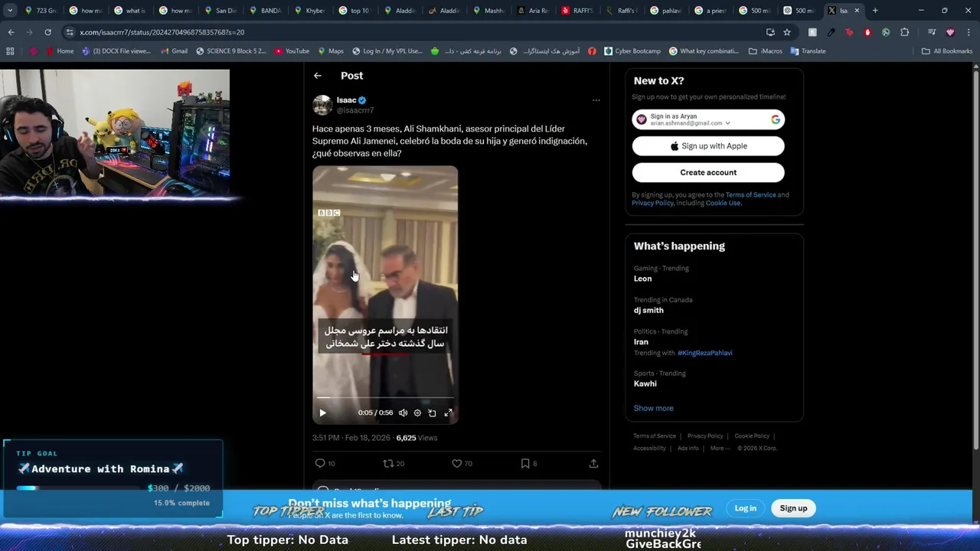
Task: Switch to the RAFFI'S tab
Action: coord(577,11)
